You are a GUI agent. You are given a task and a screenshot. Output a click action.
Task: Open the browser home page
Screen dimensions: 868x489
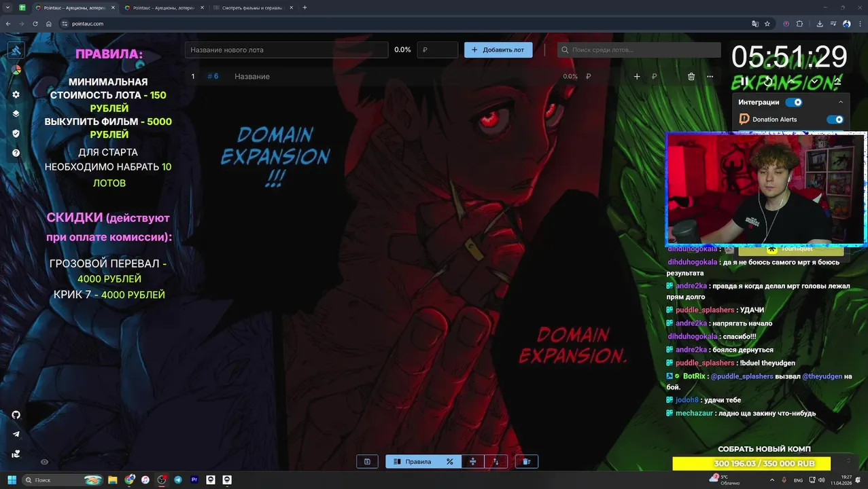pyautogui.click(x=49, y=24)
